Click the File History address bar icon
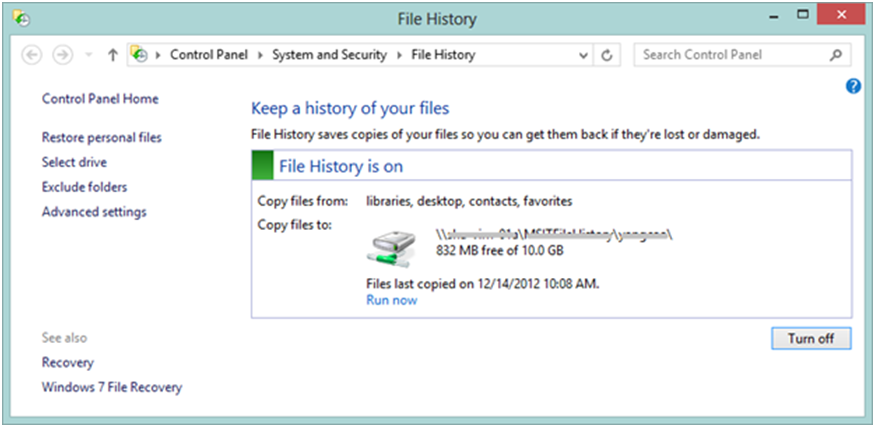Screen dimensions: 875x427 tap(139, 54)
